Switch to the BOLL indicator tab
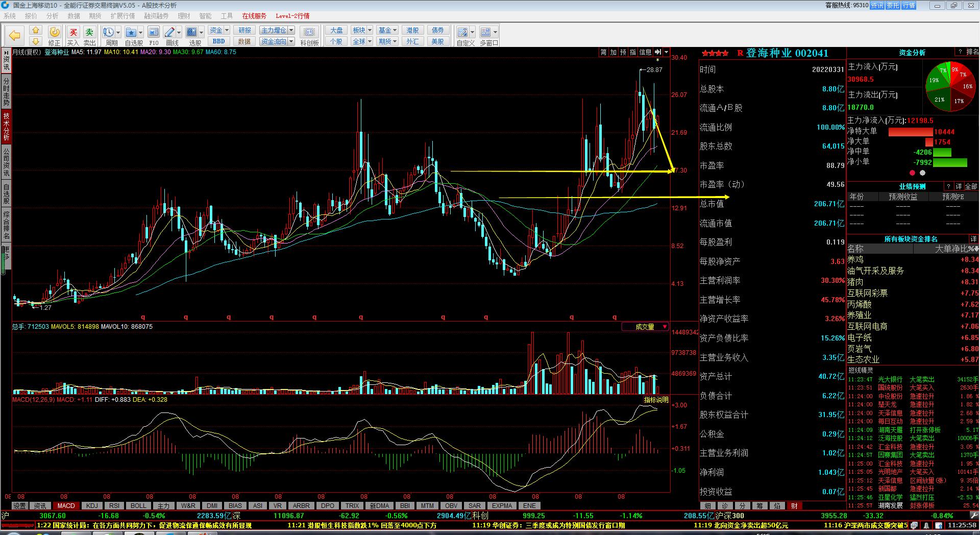The width and height of the screenshot is (980, 535). pos(138,506)
